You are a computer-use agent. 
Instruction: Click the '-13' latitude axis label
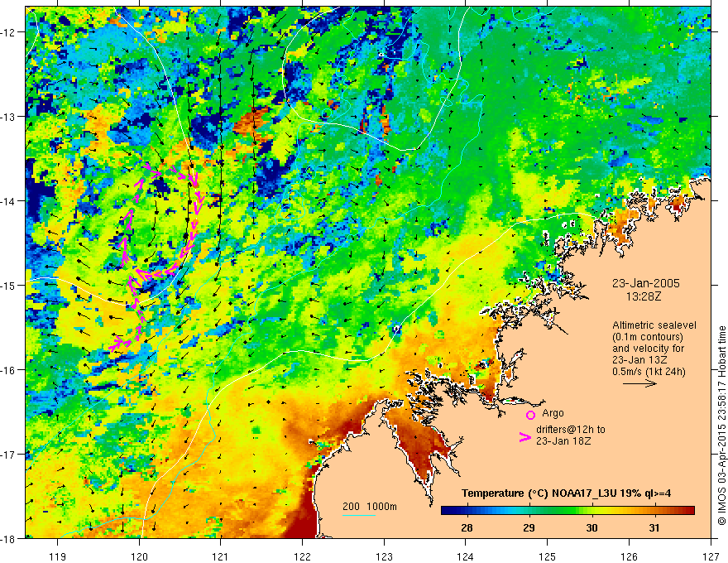point(8,117)
